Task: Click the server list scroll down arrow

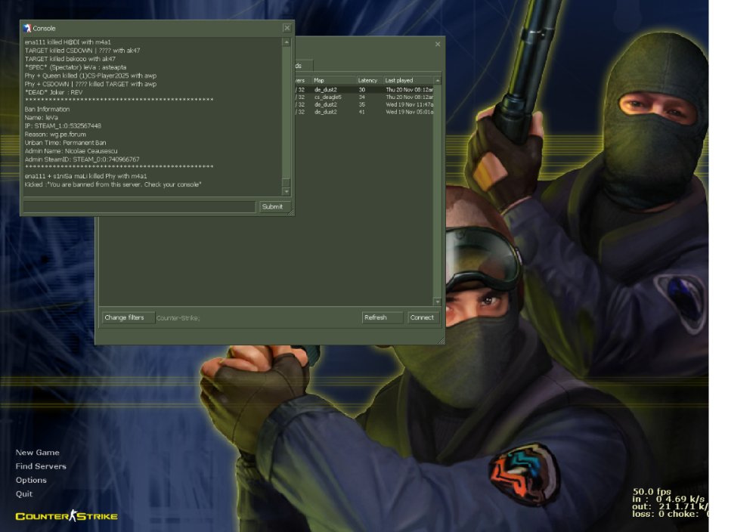Action: click(437, 302)
